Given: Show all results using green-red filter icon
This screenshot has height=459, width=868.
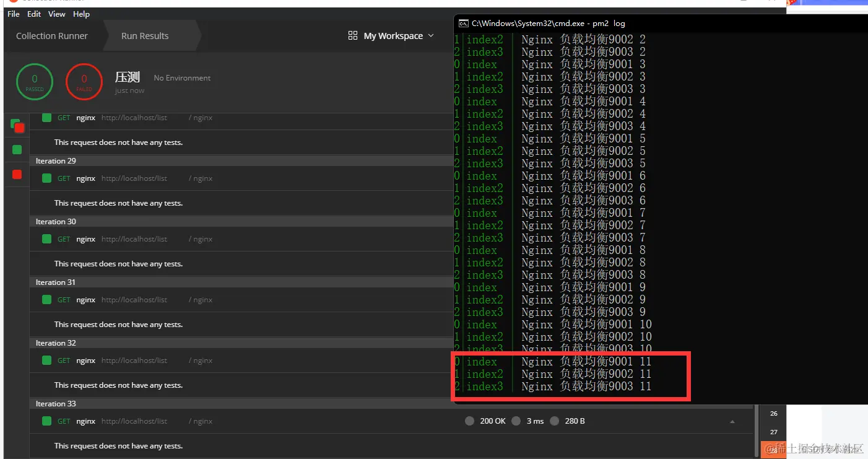Looking at the screenshot, I should pyautogui.click(x=17, y=126).
